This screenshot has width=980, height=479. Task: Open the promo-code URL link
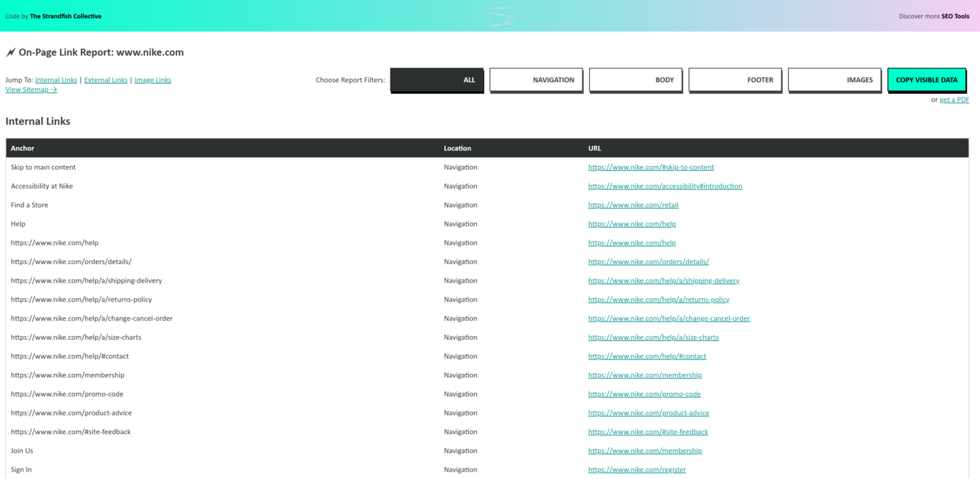click(x=645, y=394)
